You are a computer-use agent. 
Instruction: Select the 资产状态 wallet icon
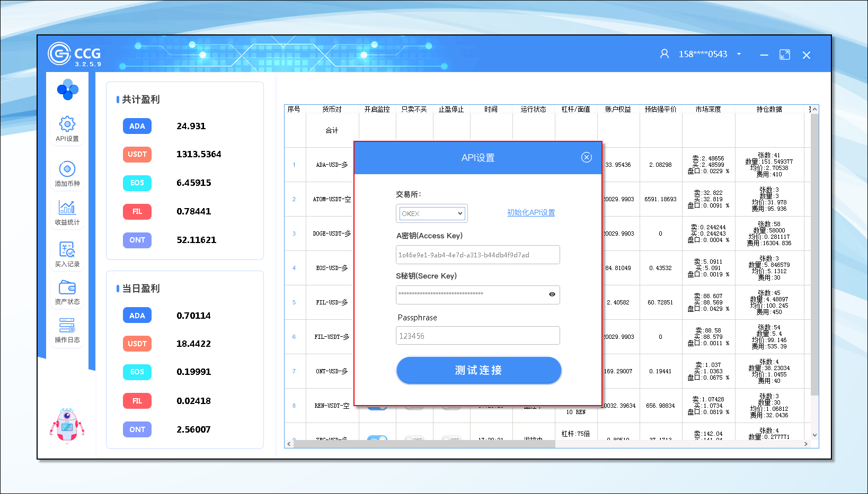click(67, 288)
